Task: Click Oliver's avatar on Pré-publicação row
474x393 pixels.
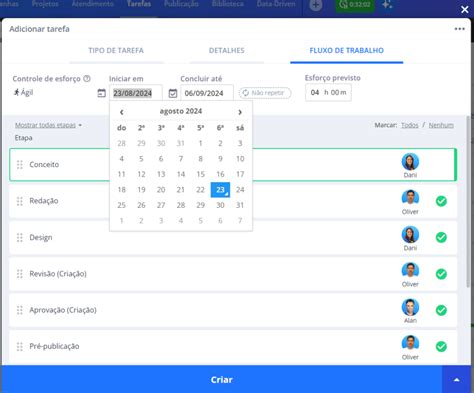Action: tap(410, 343)
